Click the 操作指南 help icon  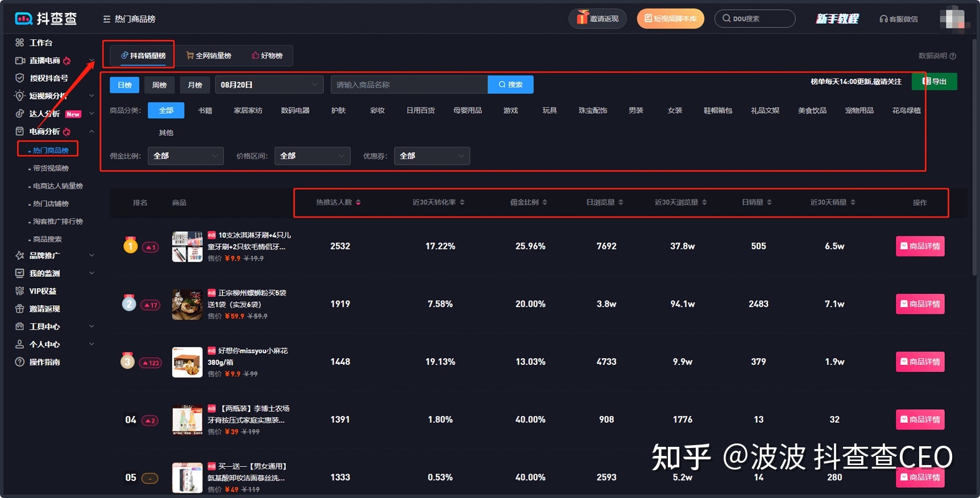click(20, 362)
